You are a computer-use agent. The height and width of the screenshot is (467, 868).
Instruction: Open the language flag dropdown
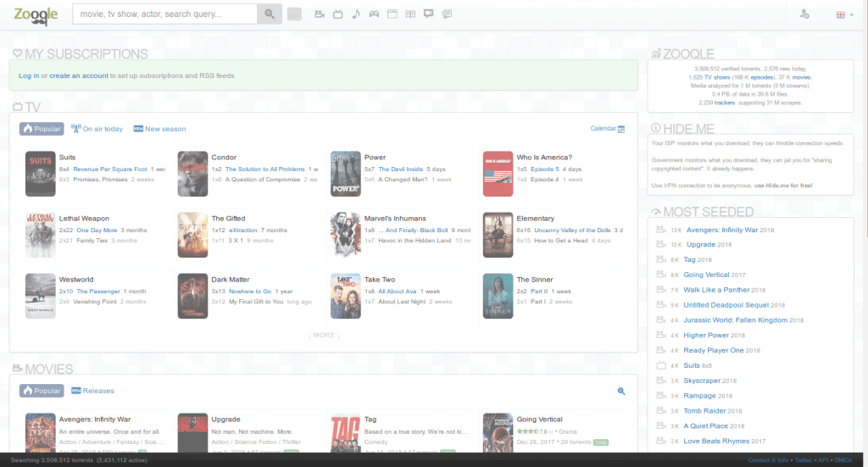pyautogui.click(x=844, y=14)
